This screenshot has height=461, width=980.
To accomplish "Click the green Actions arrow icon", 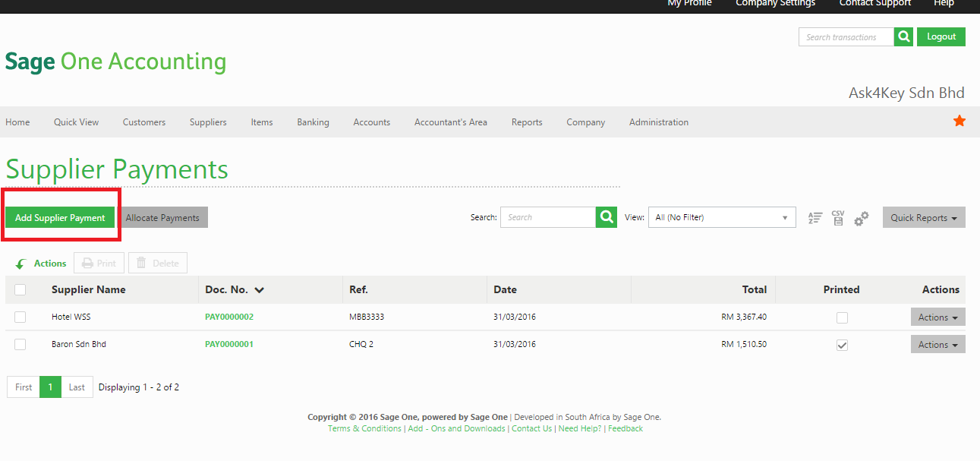I will [20, 264].
